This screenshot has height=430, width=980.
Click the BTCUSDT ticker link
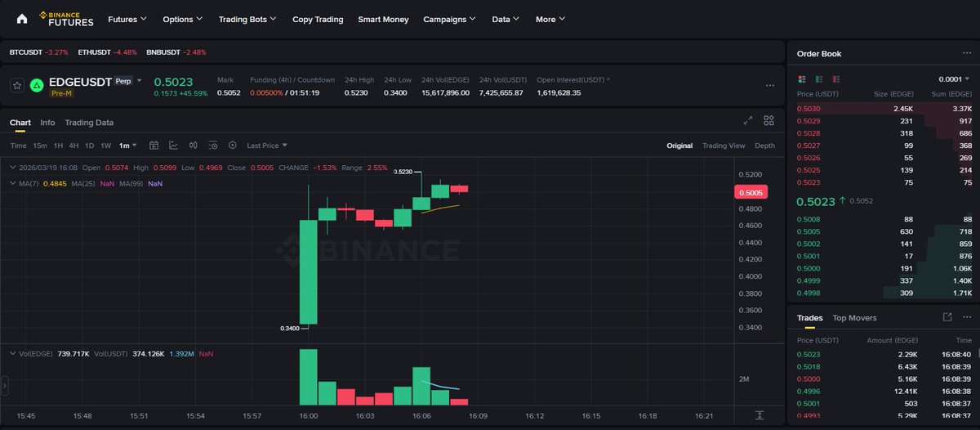point(38,52)
